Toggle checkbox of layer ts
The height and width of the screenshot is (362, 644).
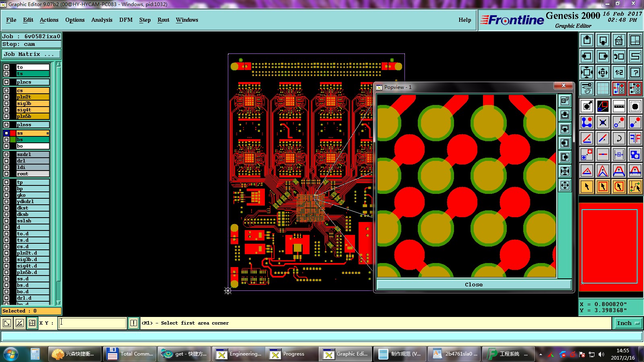[6, 74]
